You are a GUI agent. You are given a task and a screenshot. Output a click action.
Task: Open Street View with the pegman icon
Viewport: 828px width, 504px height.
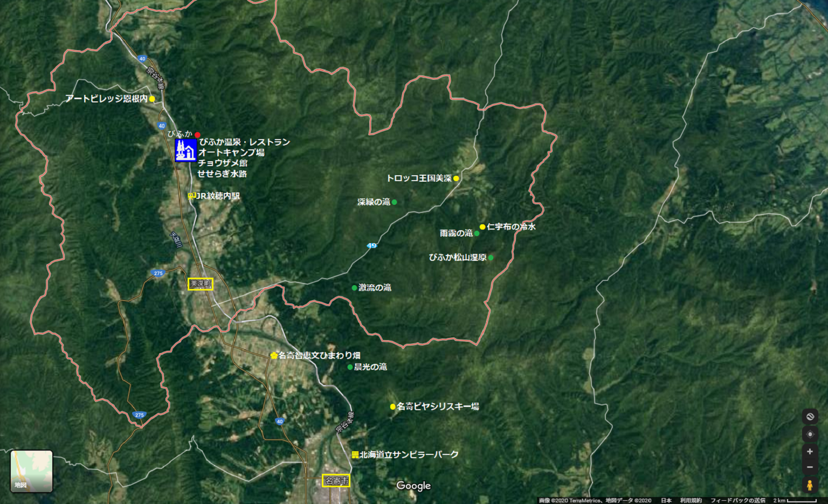[x=809, y=485]
